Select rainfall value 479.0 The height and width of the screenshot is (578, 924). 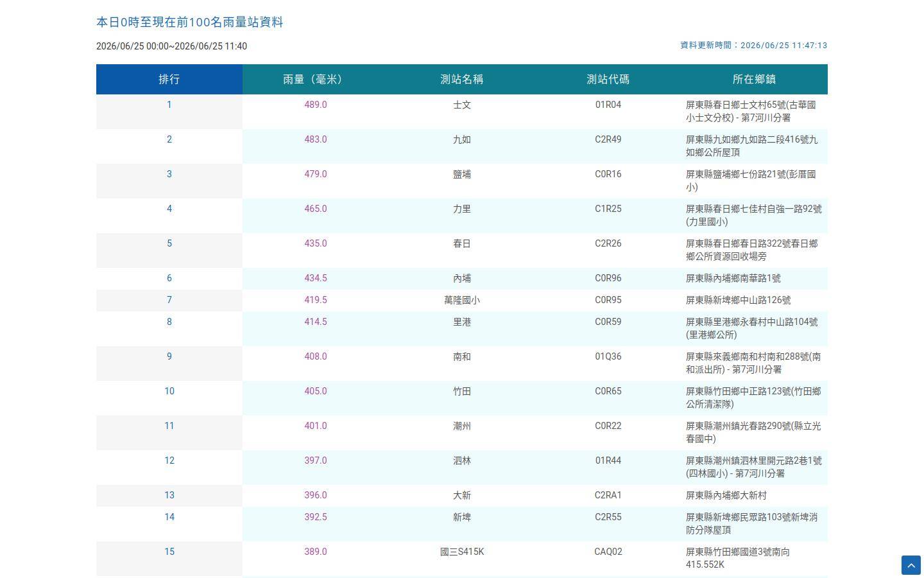coord(316,174)
